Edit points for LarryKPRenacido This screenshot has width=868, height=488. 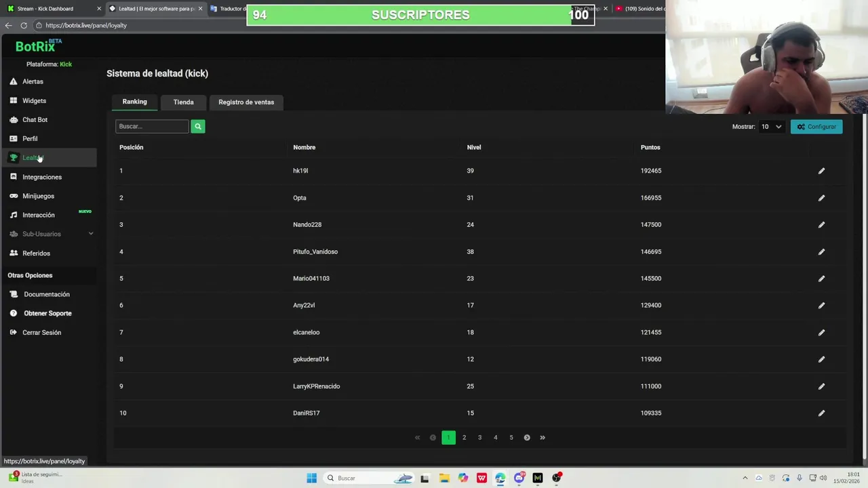[x=821, y=386]
